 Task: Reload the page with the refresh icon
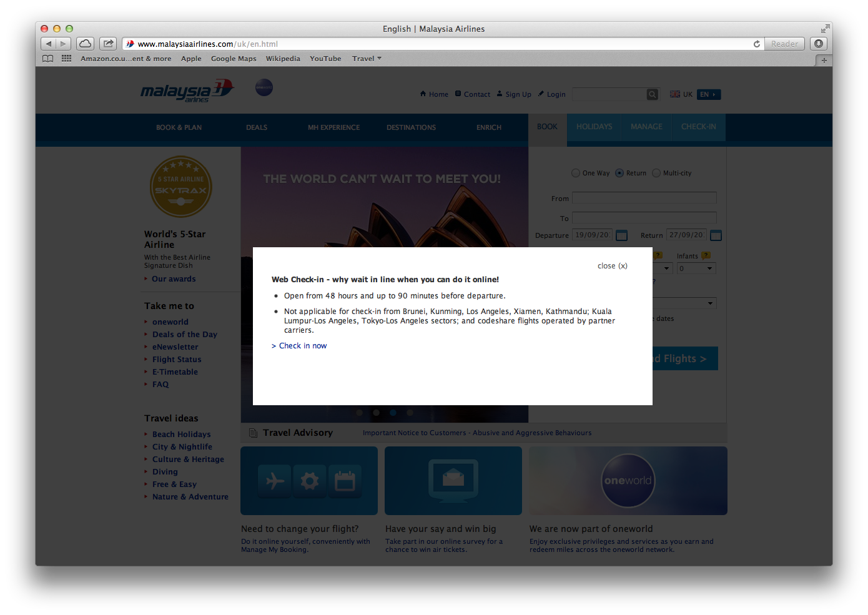coord(756,44)
